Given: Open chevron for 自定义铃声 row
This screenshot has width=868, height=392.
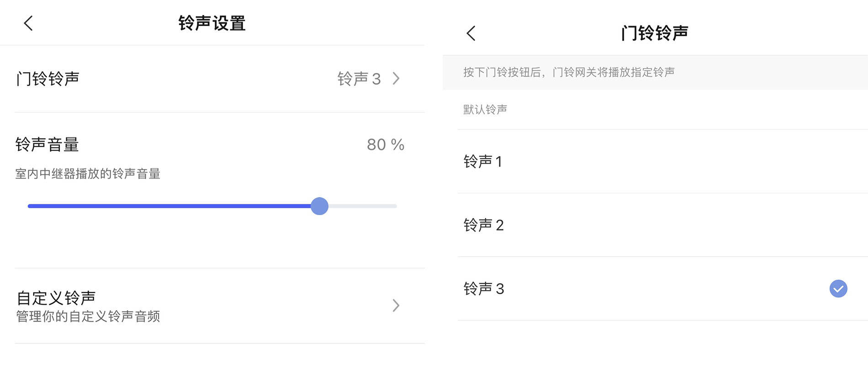Looking at the screenshot, I should 396,305.
